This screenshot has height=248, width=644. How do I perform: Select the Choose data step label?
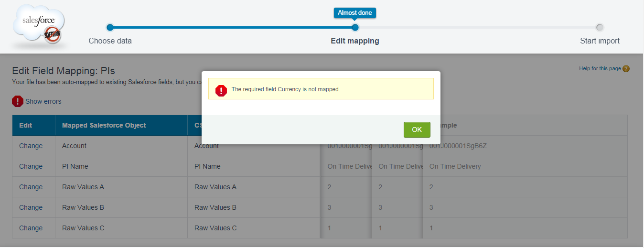point(110,41)
